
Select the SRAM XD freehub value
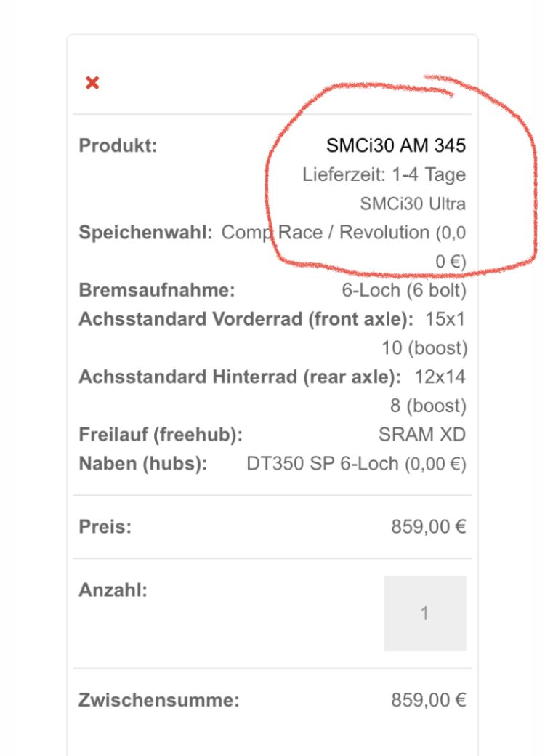point(422,435)
